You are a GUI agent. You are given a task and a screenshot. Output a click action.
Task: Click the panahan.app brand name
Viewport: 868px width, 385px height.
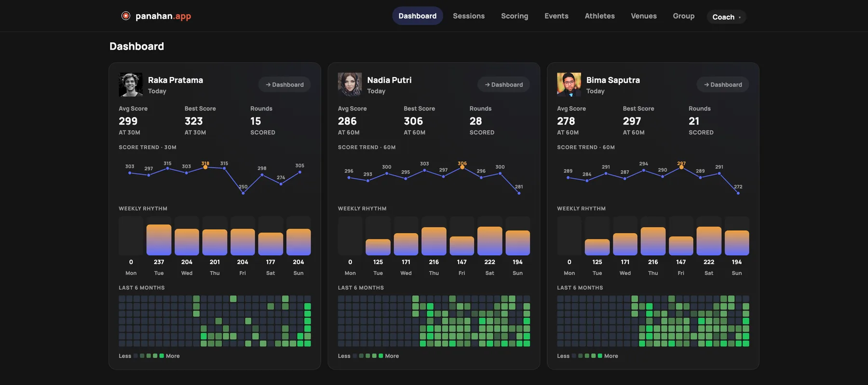[x=163, y=16]
